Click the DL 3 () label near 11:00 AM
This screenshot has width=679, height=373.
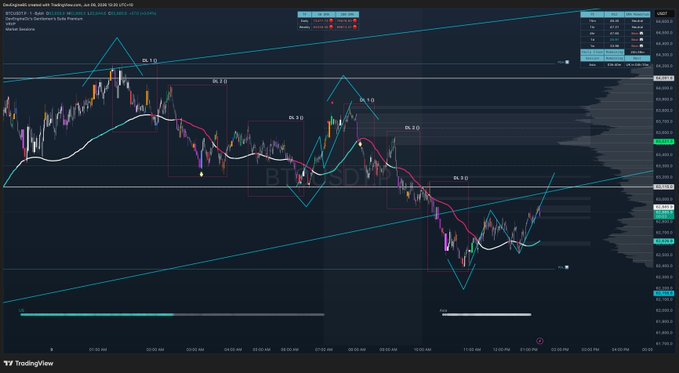pos(461,178)
